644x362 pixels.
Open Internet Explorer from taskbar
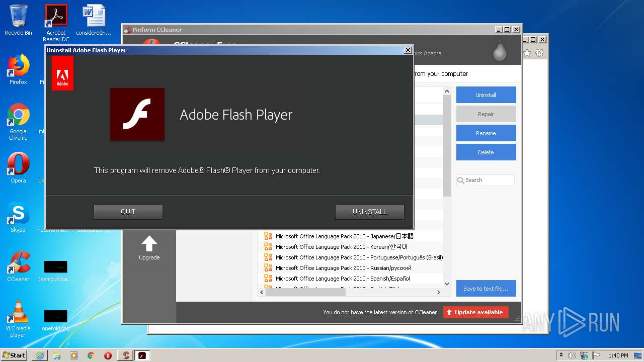(40, 355)
